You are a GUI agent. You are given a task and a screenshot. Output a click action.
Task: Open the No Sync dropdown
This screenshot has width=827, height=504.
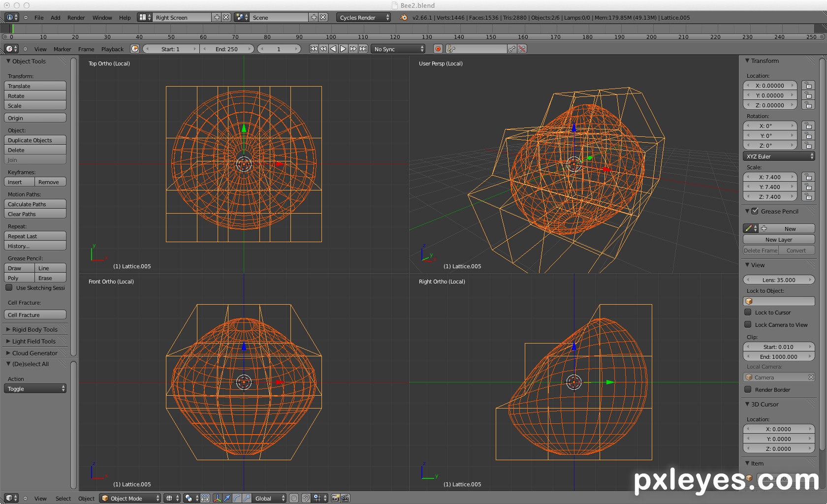pos(398,49)
